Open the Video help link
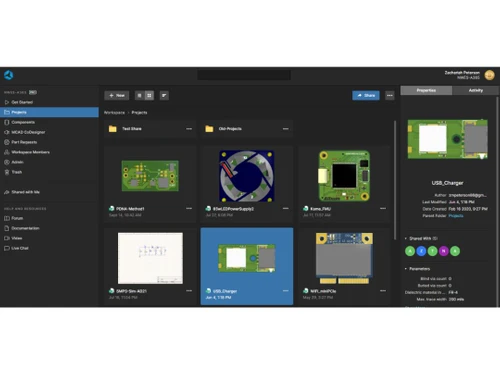 pos(17,238)
